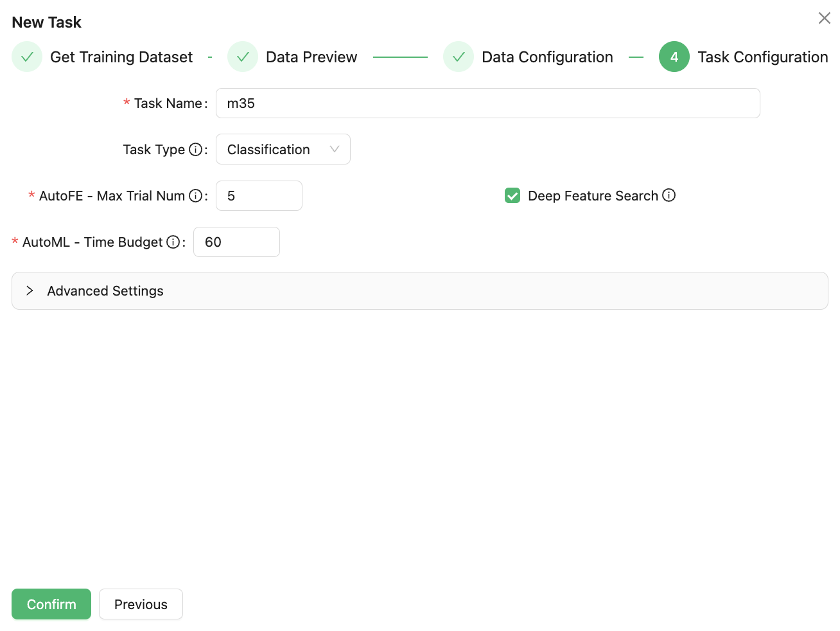Click the AutoFE Max Trial Num field
Screen dimensions: 840x631
pyautogui.click(x=259, y=196)
